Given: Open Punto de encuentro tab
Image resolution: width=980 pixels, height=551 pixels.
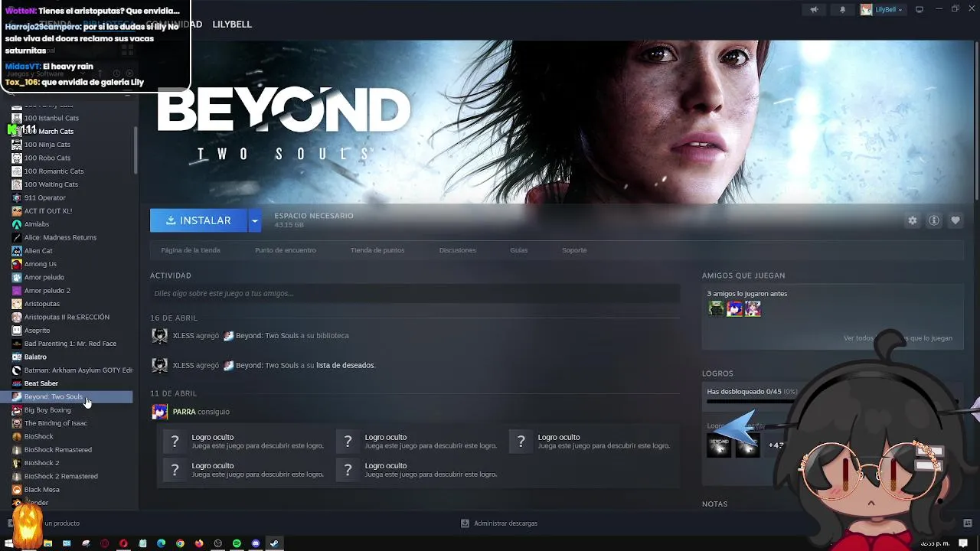Looking at the screenshot, I should click(x=286, y=250).
